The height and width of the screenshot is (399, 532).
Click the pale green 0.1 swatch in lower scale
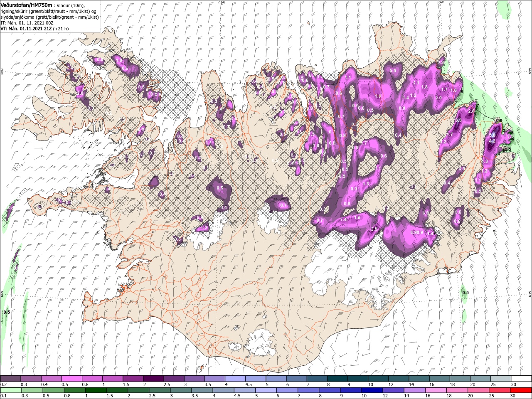[10, 390]
